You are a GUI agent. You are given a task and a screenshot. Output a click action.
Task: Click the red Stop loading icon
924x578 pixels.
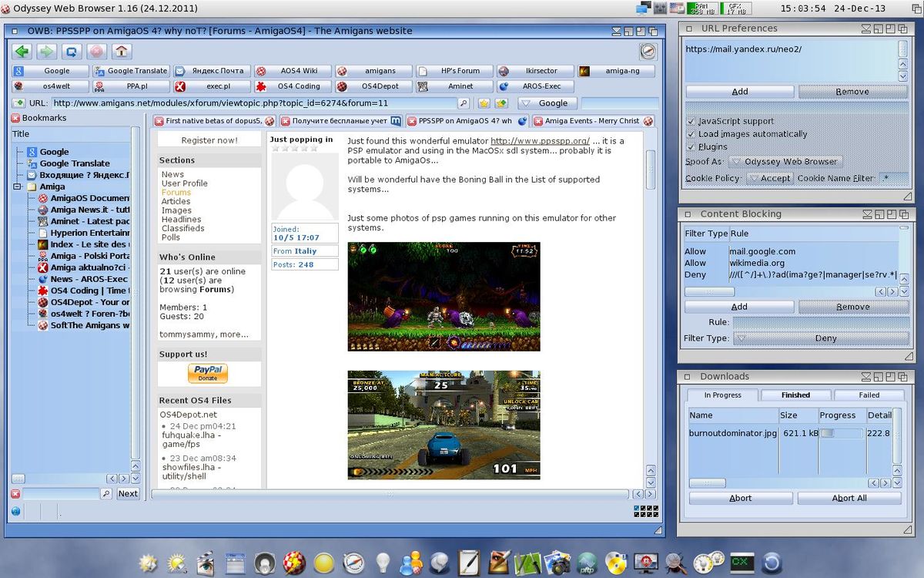tap(96, 52)
